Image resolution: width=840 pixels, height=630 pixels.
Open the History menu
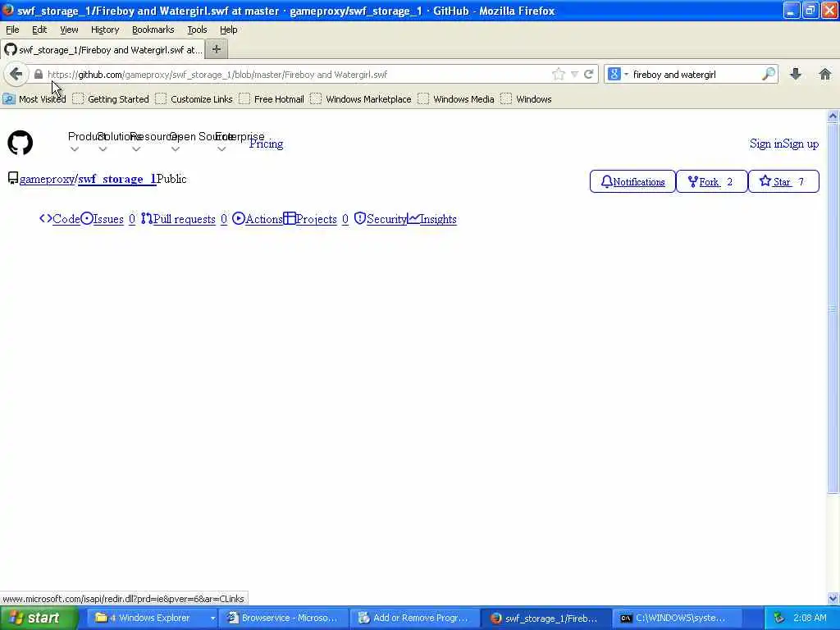pyautogui.click(x=105, y=30)
